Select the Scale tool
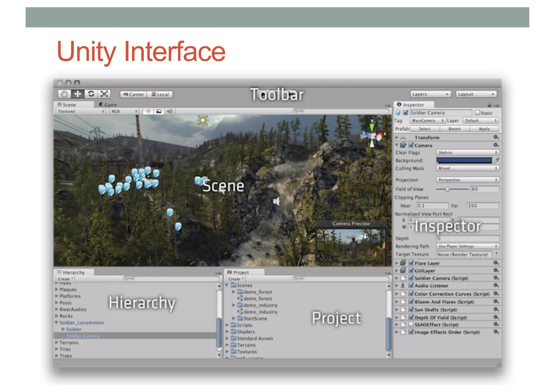The width and height of the screenshot is (555, 392). pyautogui.click(x=104, y=94)
